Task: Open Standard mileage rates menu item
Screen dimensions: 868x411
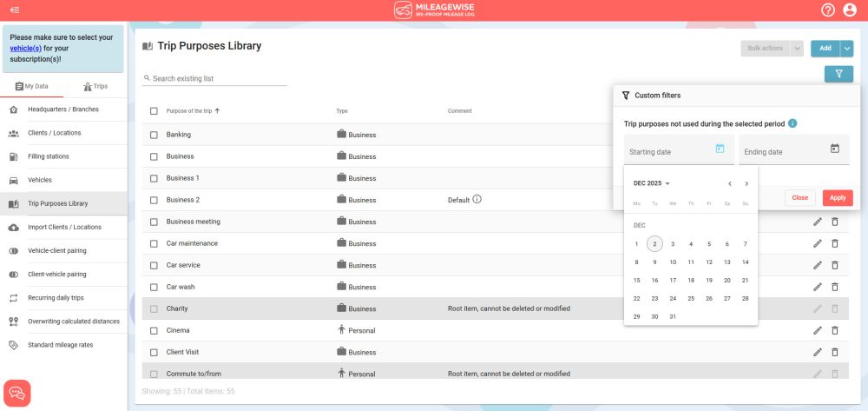Action: tap(63, 345)
